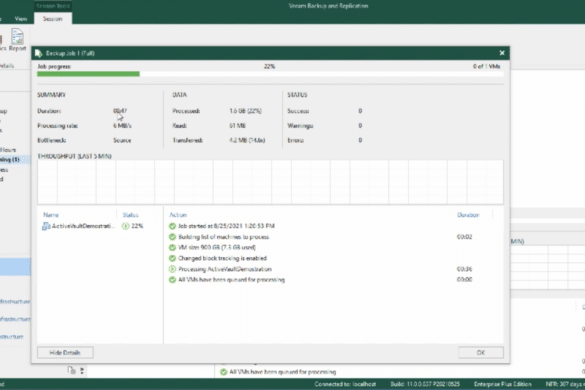Screen dimensions: 585x390
Task: Select the Running item in the left tree
Action: point(10,160)
